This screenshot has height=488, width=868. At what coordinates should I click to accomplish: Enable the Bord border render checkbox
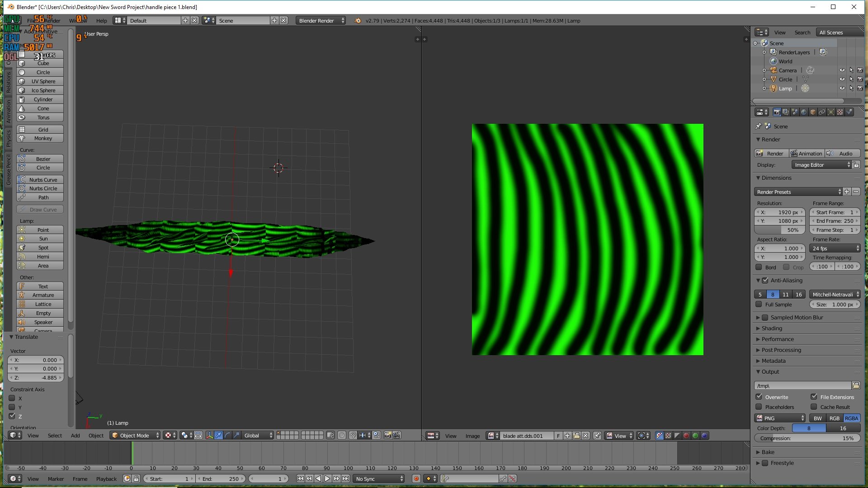(x=759, y=267)
